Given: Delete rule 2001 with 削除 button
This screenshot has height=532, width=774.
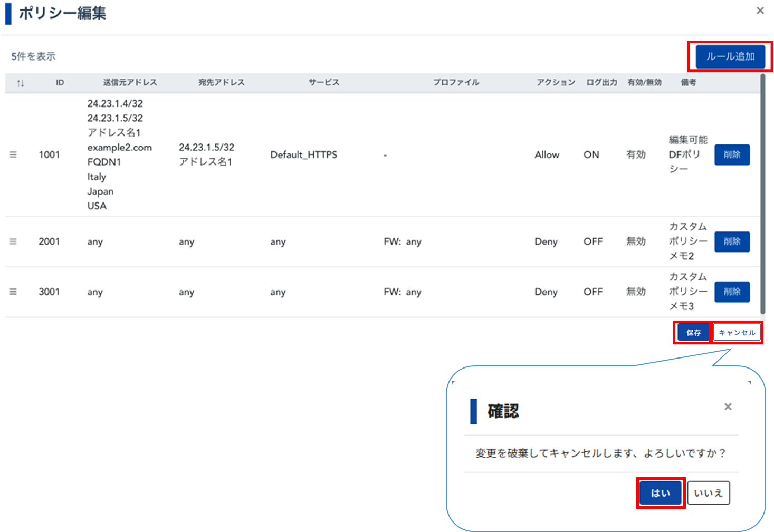Looking at the screenshot, I should tap(732, 241).
